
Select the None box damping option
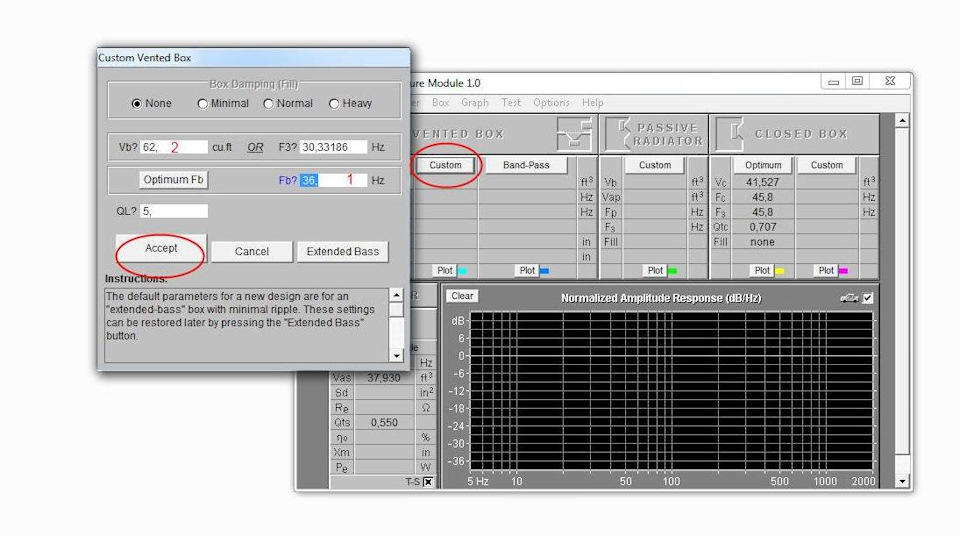[137, 104]
